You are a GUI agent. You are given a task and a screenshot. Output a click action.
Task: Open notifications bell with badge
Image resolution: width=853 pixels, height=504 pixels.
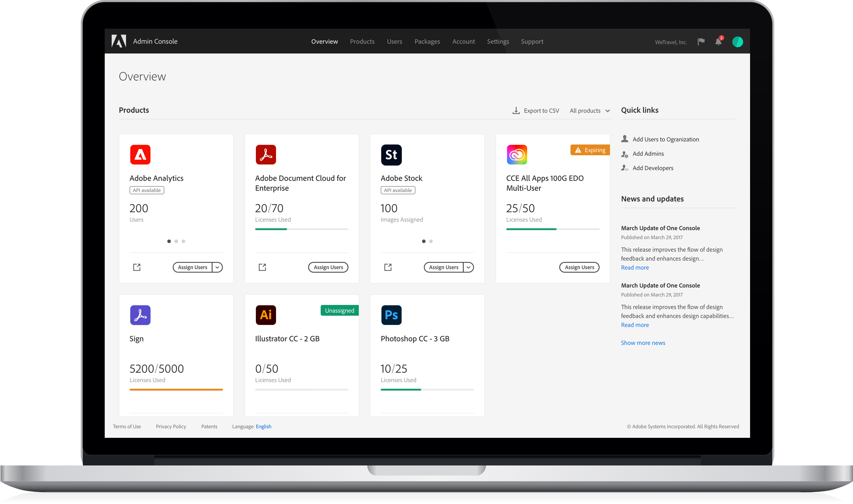click(x=718, y=41)
